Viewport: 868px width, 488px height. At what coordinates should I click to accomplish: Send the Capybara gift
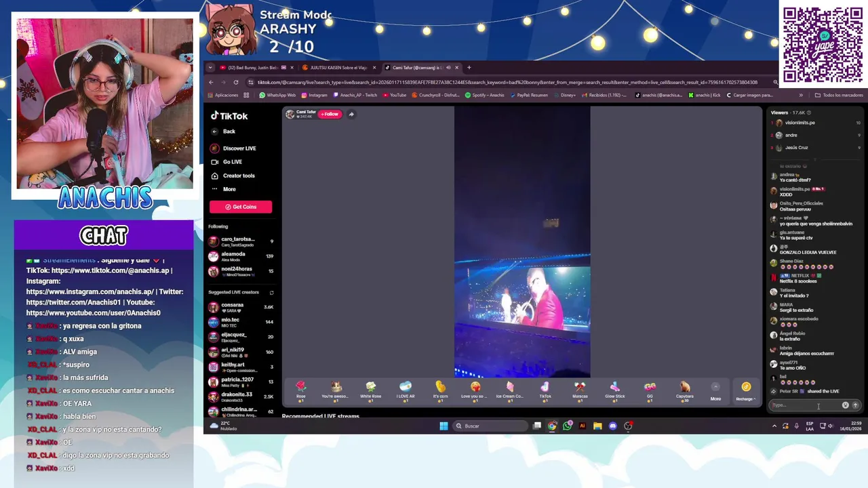pyautogui.click(x=685, y=391)
